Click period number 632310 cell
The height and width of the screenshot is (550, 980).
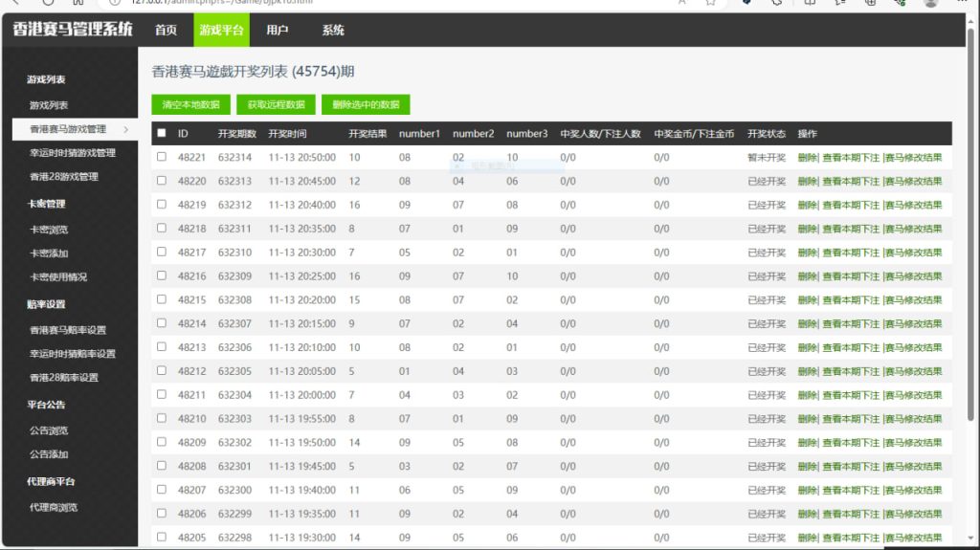[x=234, y=253]
